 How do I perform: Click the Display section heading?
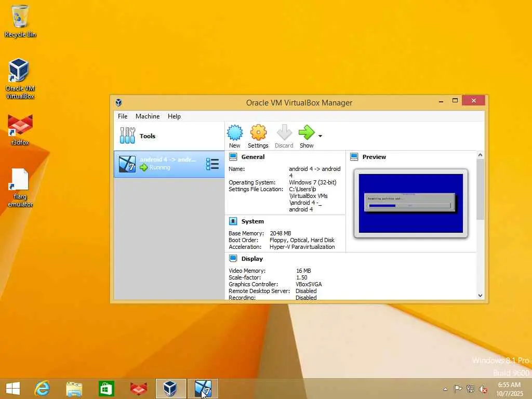tap(252, 259)
